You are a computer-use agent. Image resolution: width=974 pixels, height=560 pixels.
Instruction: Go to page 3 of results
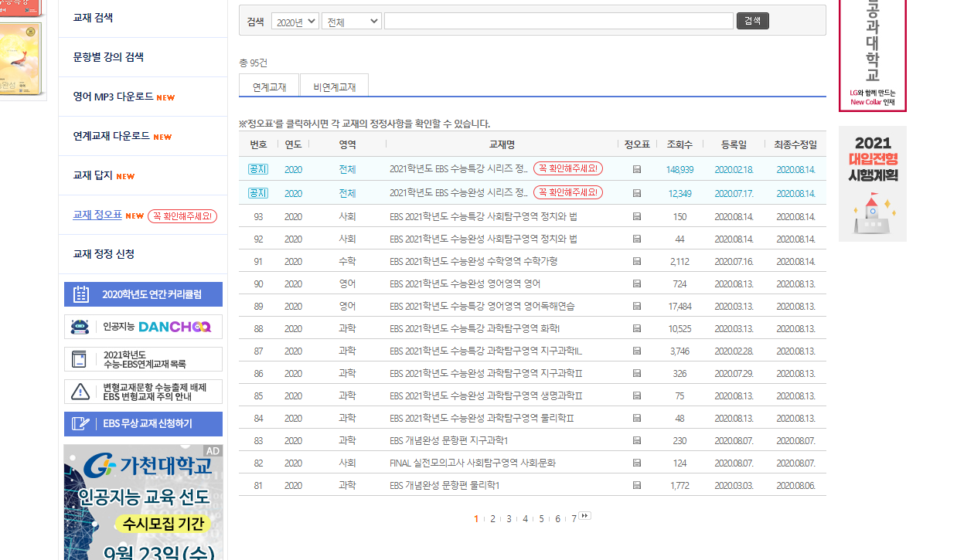(x=509, y=519)
